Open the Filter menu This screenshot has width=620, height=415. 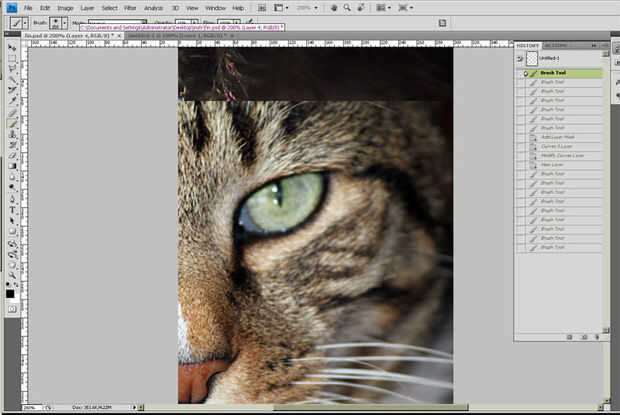(130, 8)
